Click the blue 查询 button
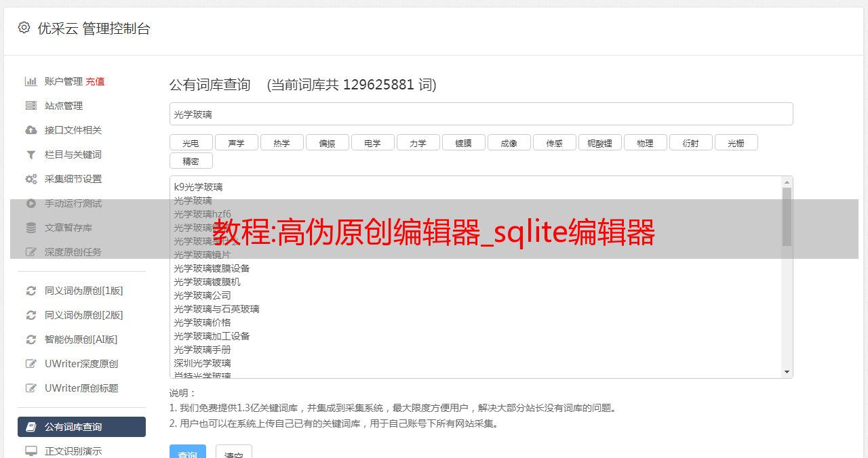 click(x=188, y=453)
